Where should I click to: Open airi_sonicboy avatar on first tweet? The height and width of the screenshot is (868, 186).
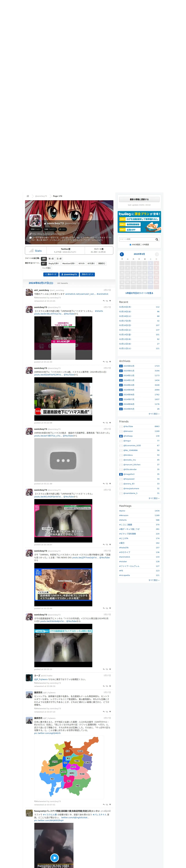29,292
